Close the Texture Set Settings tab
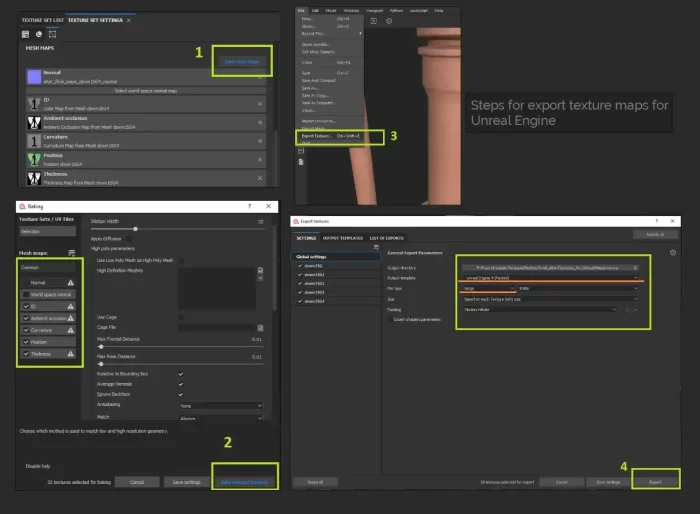Screen dimensions: 700x514 click(x=130, y=20)
